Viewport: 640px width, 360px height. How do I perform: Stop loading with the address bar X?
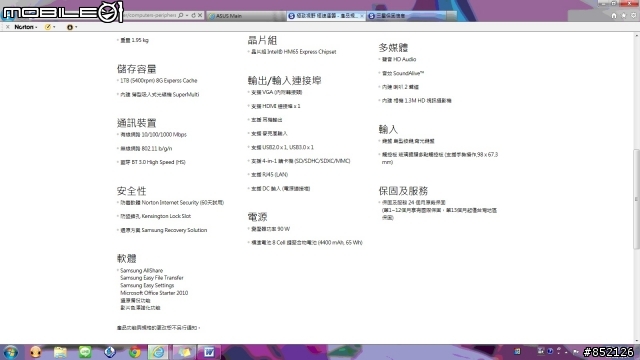coord(200,15)
